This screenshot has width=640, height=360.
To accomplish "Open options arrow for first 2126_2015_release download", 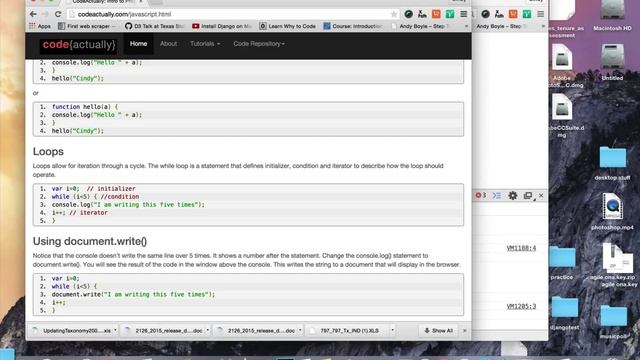I will [207, 330].
